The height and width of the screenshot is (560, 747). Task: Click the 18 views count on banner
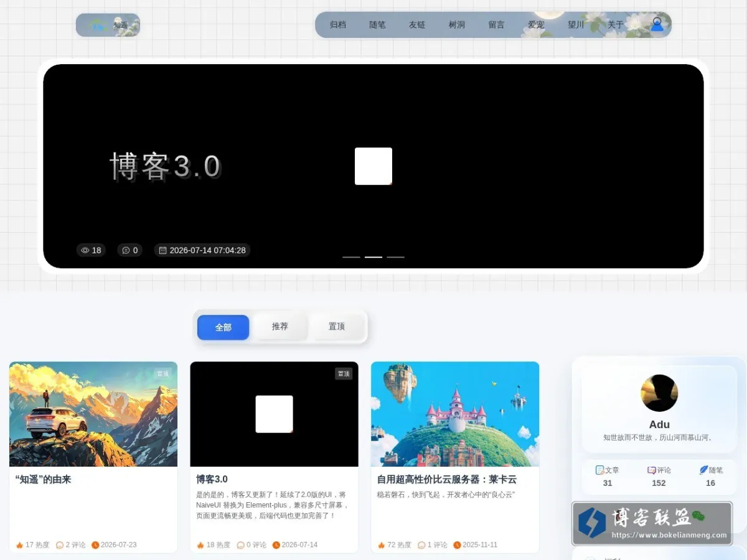[x=96, y=250]
